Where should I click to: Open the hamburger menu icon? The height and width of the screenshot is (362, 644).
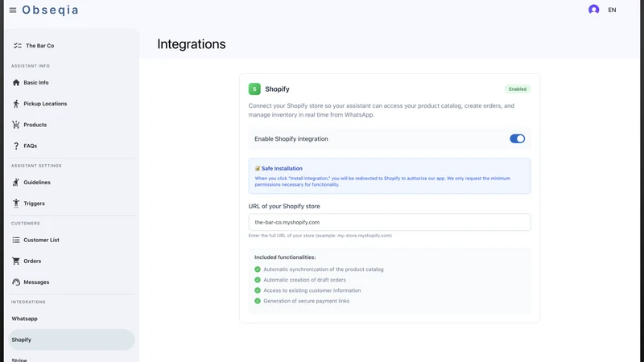[13, 10]
